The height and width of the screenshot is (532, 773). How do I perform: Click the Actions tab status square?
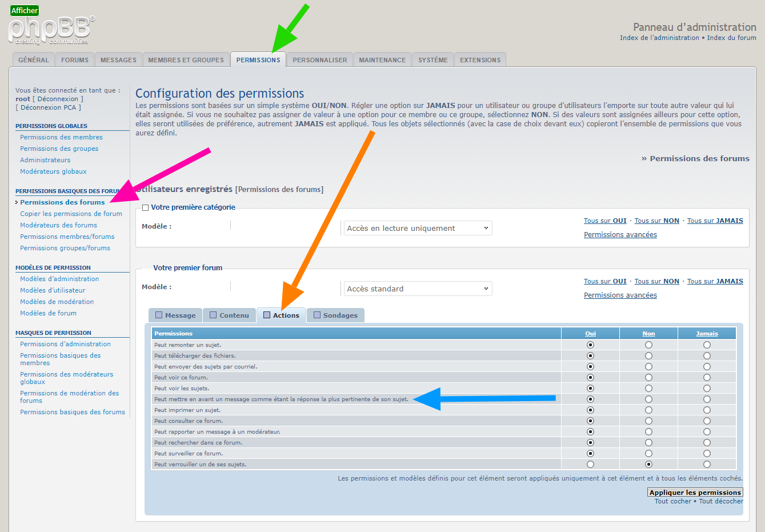pos(267,315)
